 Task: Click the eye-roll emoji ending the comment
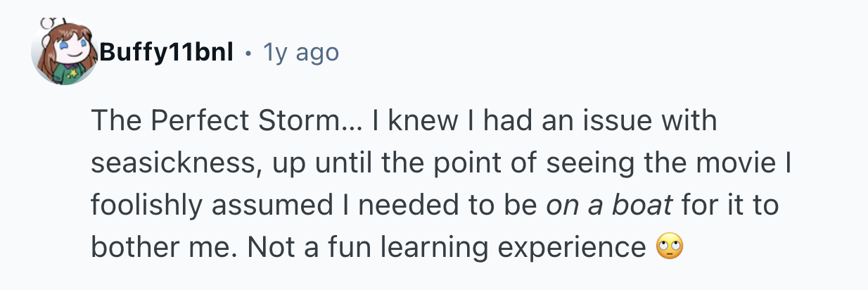(669, 247)
